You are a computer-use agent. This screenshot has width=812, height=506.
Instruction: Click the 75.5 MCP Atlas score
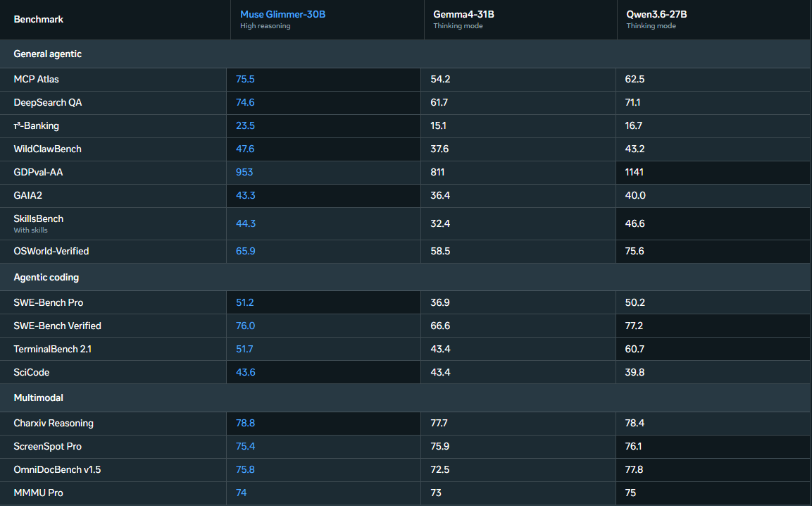(245, 80)
